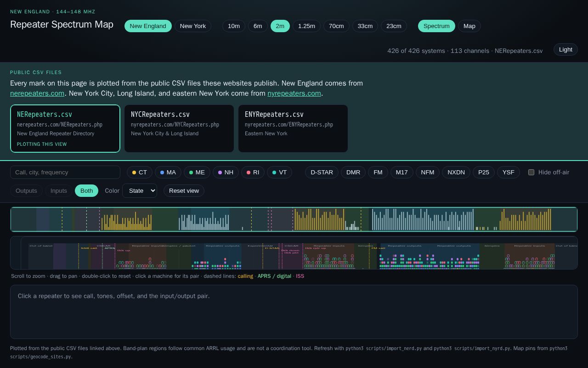
Task: Open the nerepeaters.com link
Action: [37, 93]
